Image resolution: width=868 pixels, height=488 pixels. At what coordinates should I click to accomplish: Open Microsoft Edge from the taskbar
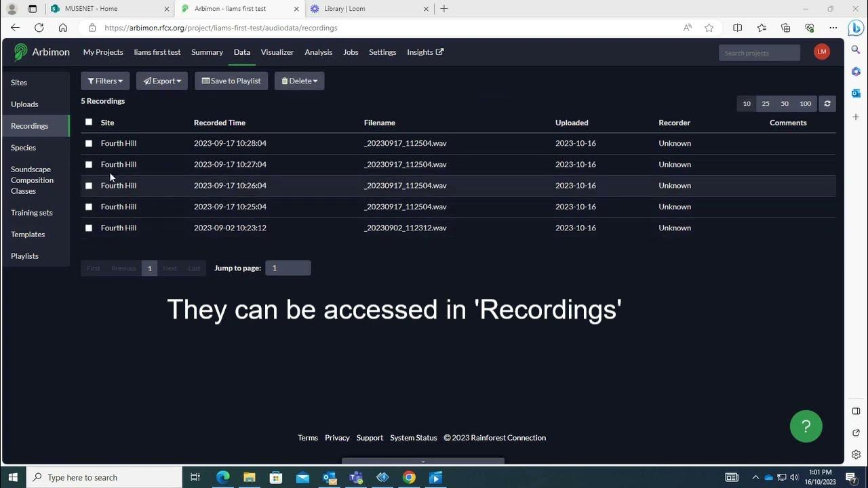click(223, 477)
